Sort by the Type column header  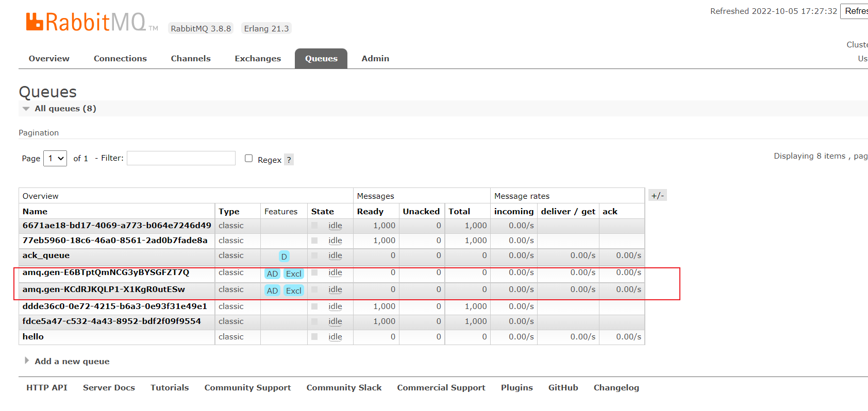[x=229, y=211]
